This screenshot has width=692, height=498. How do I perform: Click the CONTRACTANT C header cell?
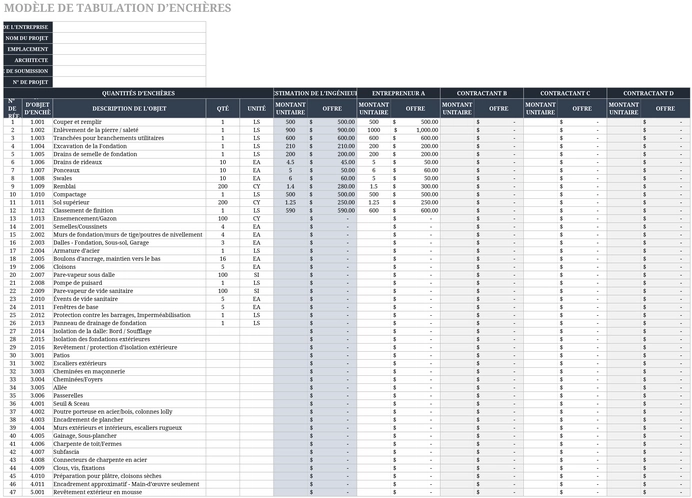(565, 93)
